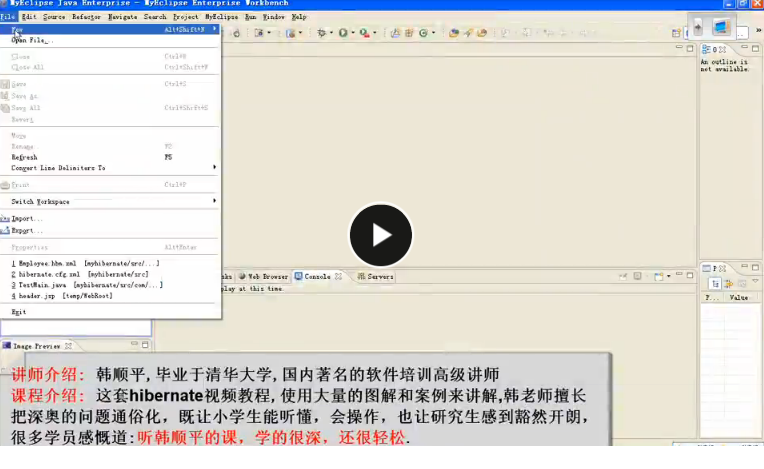Screen dimensions: 764x469
Task: Open the dropdown beside Run External Tools icon
Action: click(x=375, y=33)
